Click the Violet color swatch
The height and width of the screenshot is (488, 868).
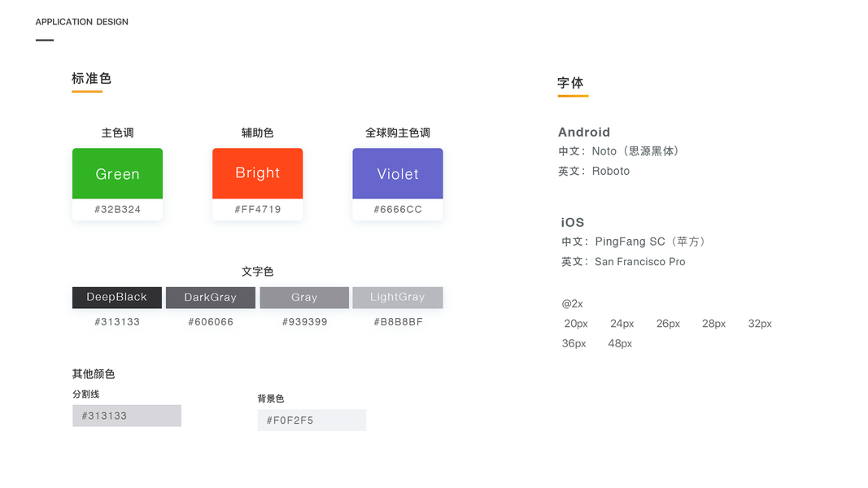pos(398,173)
